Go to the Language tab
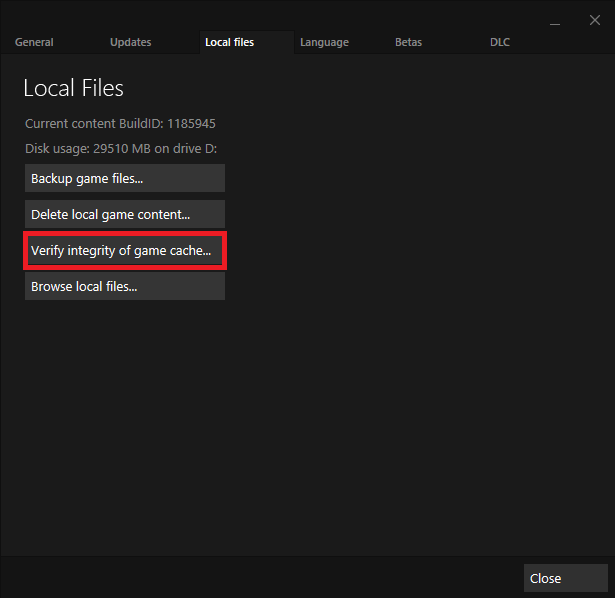Viewport: 615px width, 598px height. pos(324,42)
